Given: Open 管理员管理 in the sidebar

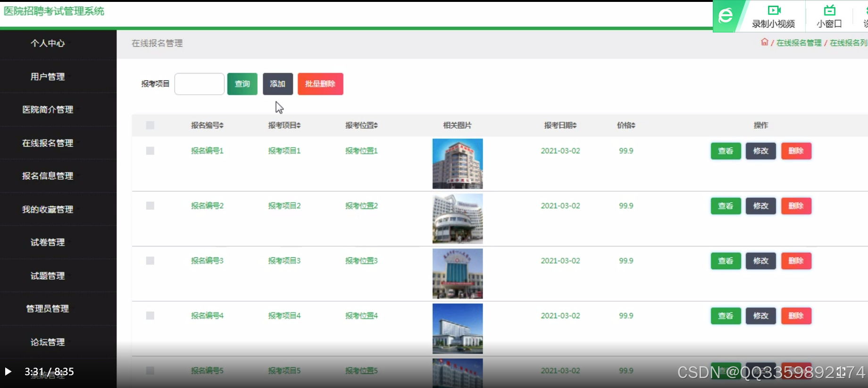Looking at the screenshot, I should click(48, 309).
